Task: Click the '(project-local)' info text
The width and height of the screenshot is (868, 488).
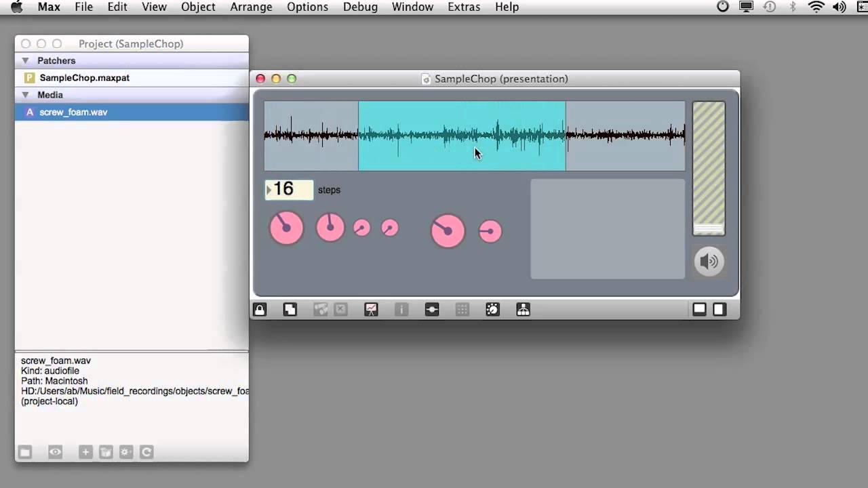Action: coord(50,401)
